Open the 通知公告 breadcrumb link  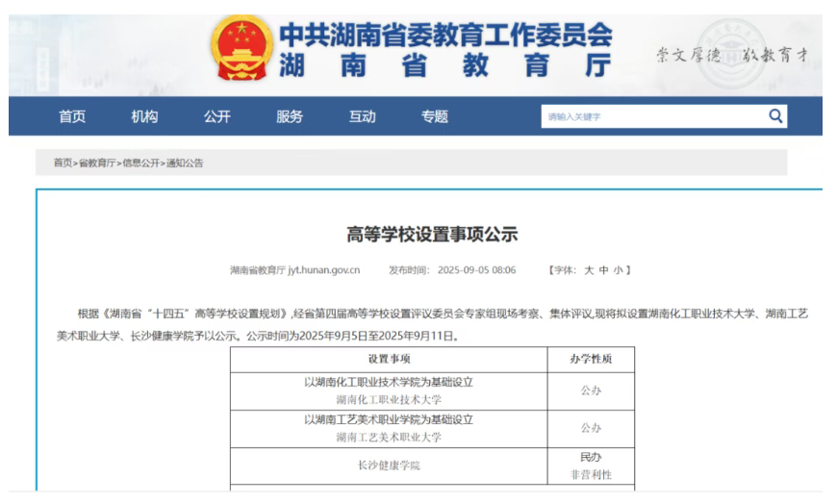pyautogui.click(x=185, y=164)
